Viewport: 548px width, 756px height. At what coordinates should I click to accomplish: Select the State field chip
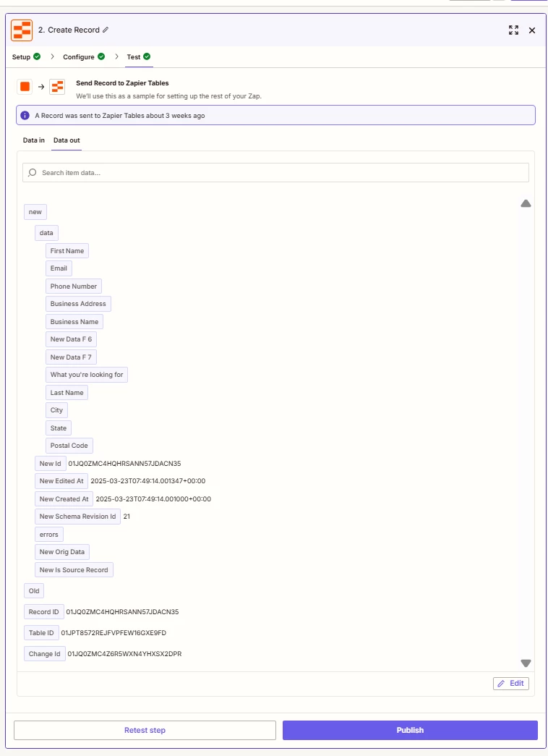(x=59, y=428)
